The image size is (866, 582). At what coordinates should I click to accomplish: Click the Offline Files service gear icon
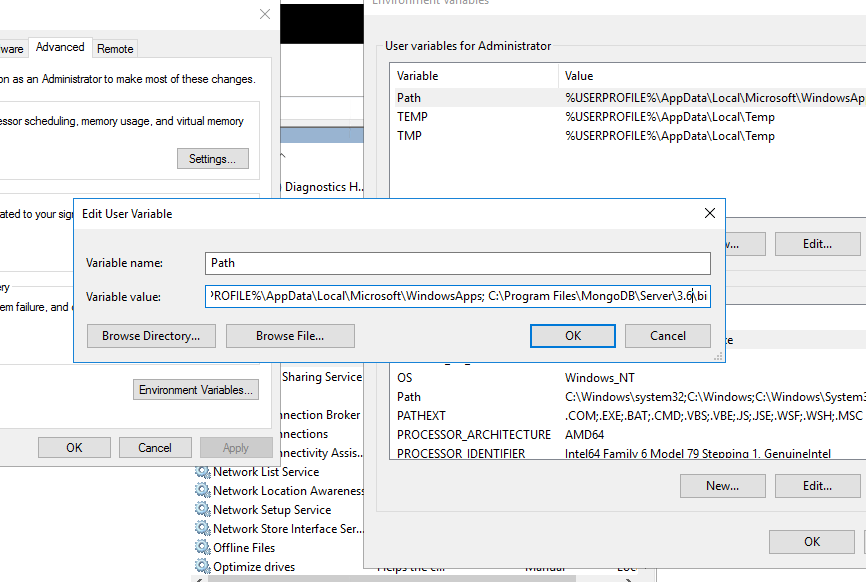coord(203,547)
